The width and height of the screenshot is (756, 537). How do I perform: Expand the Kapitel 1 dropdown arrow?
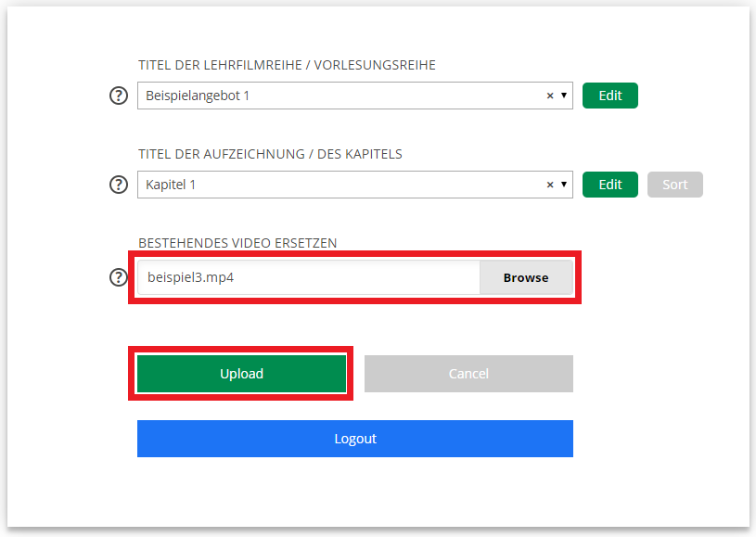pos(564,185)
